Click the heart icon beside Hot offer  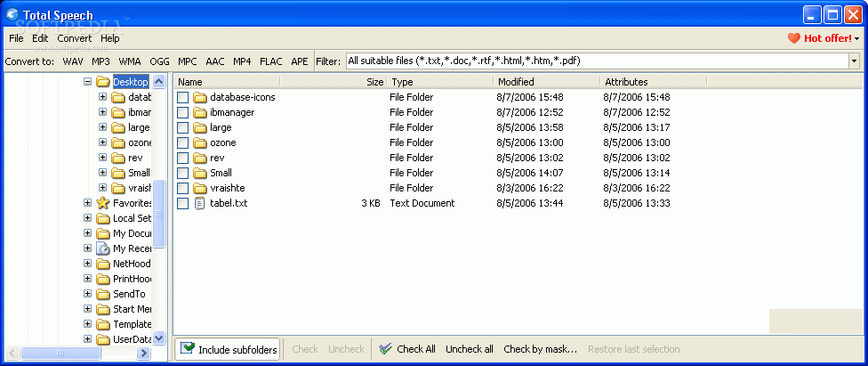click(x=794, y=38)
